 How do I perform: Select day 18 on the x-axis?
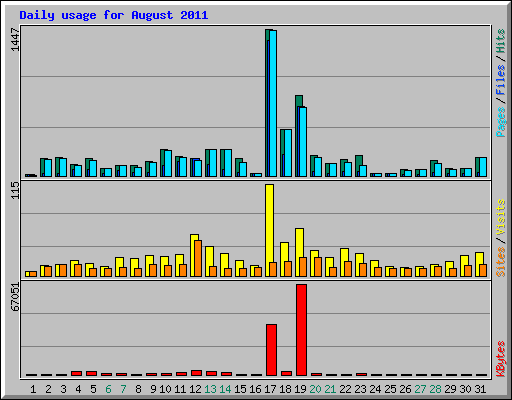point(285,389)
